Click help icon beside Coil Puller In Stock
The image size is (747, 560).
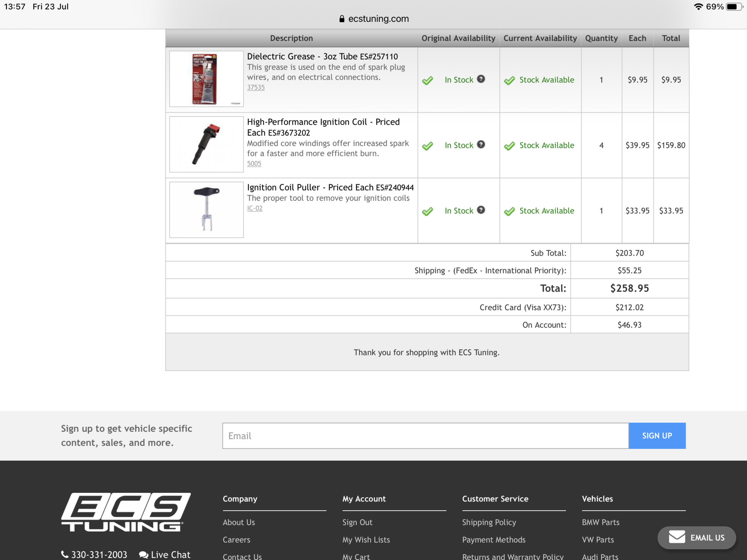coord(481,210)
